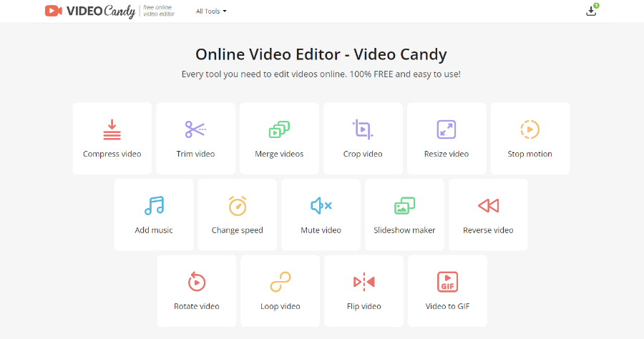Viewport: 644px width, 339px height.
Task: Select the Add music text label
Action: (154, 230)
